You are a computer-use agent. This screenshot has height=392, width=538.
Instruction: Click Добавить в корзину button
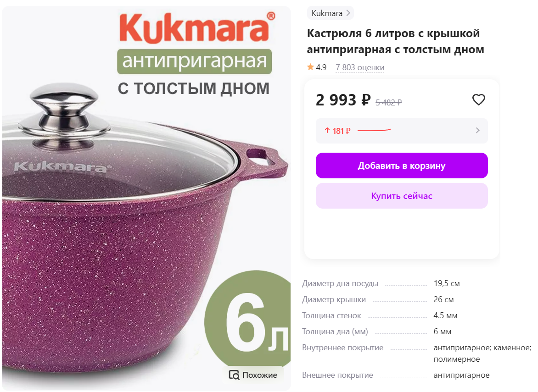[x=402, y=166]
